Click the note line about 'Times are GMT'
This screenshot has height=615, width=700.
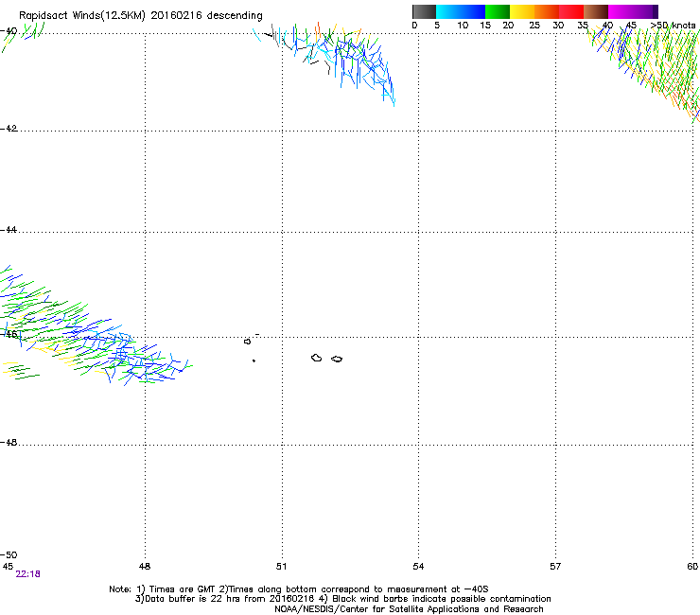[x=299, y=589]
